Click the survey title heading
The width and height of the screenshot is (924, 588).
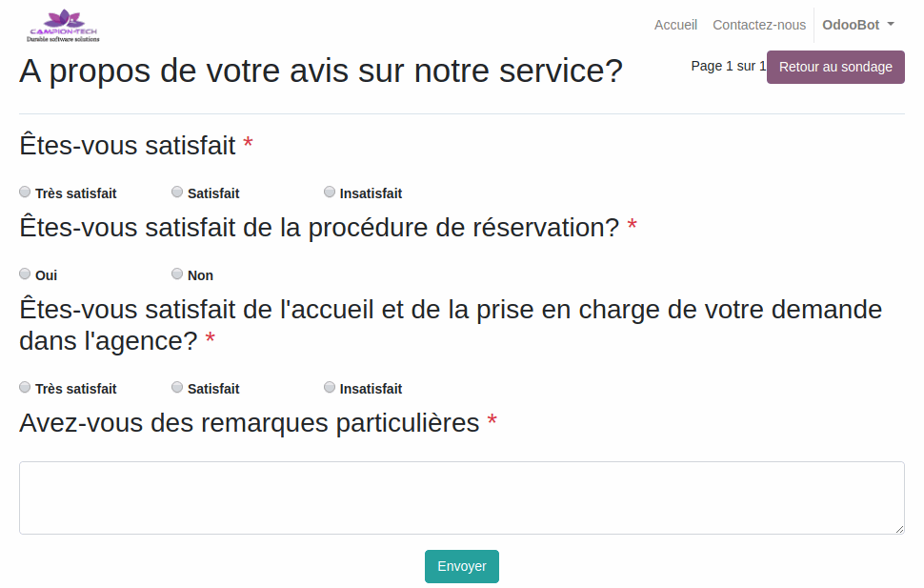321,71
